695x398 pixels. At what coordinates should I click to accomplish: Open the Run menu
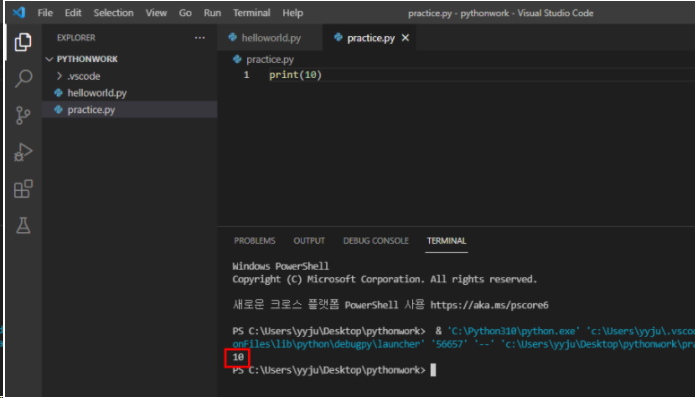[212, 13]
